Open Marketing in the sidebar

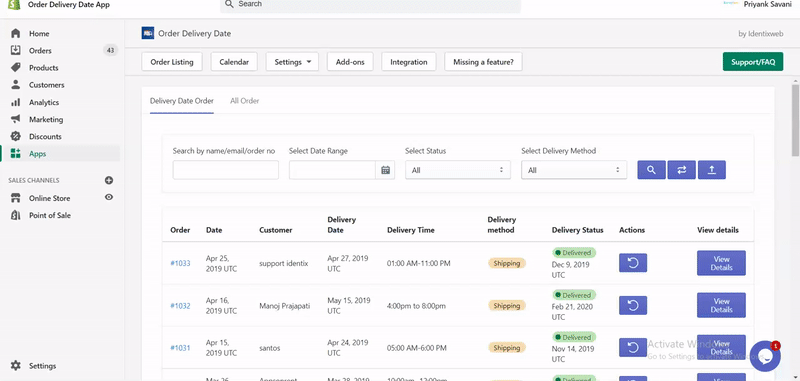(x=46, y=119)
